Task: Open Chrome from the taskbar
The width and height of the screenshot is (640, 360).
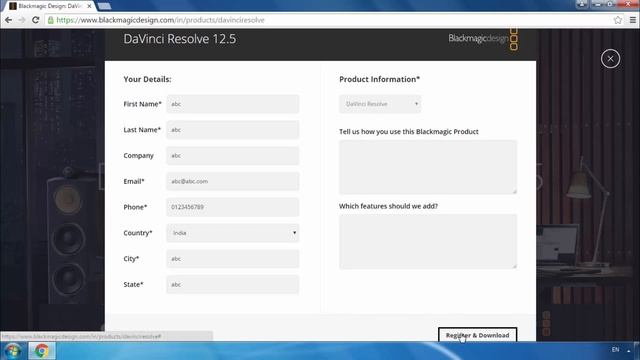Action: click(42, 351)
